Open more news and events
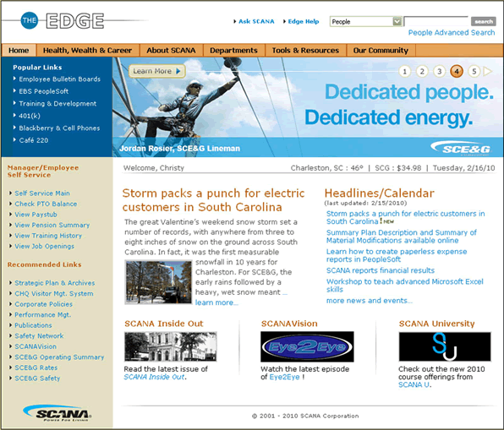504x430 pixels. (x=370, y=301)
